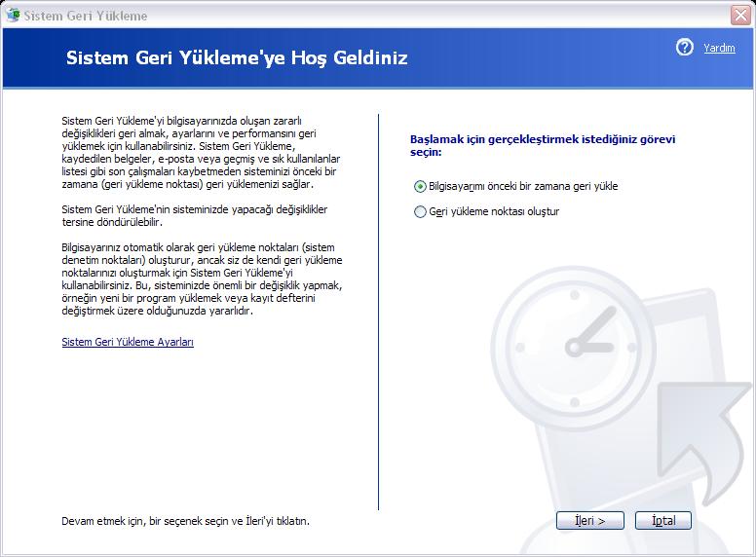
Task: Click the System Restore title bar icon
Action: click(x=13, y=15)
